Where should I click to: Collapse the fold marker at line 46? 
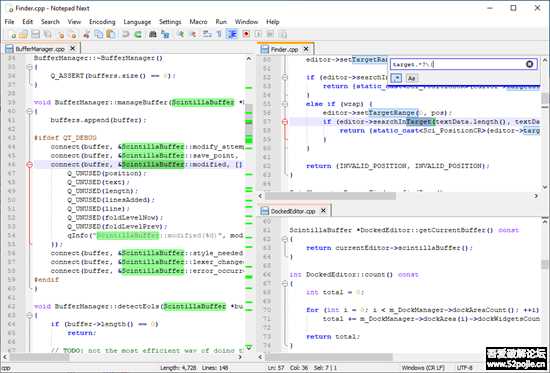tap(29, 164)
